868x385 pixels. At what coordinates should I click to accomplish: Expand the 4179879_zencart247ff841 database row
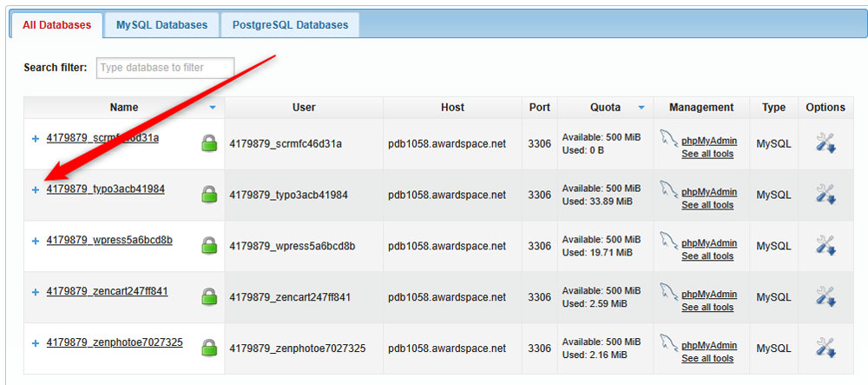pos(36,292)
